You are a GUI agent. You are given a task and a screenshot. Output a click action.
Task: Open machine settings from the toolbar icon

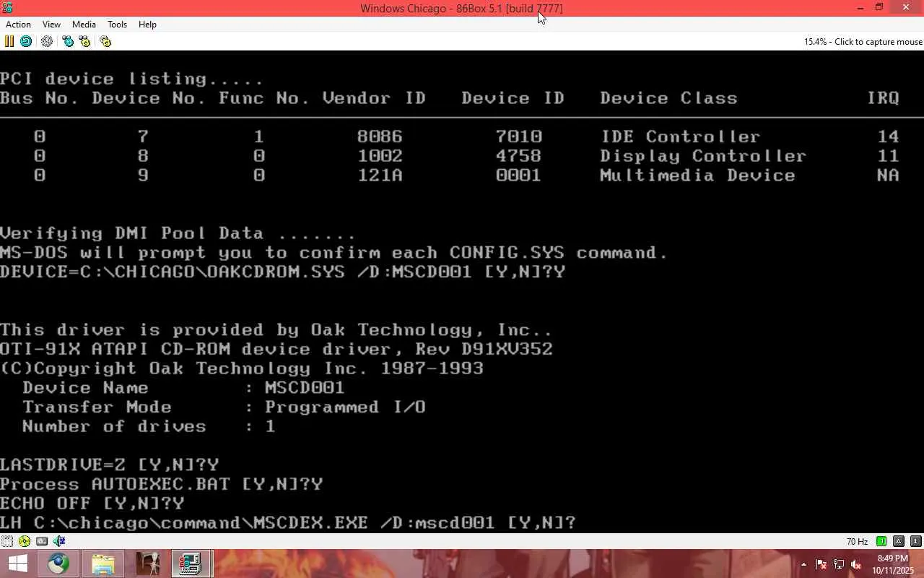[105, 41]
